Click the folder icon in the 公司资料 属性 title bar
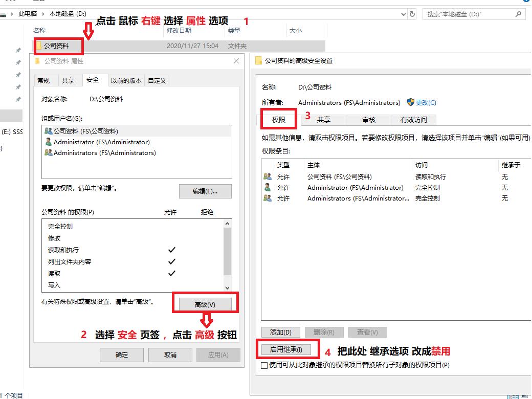 [x=36, y=61]
